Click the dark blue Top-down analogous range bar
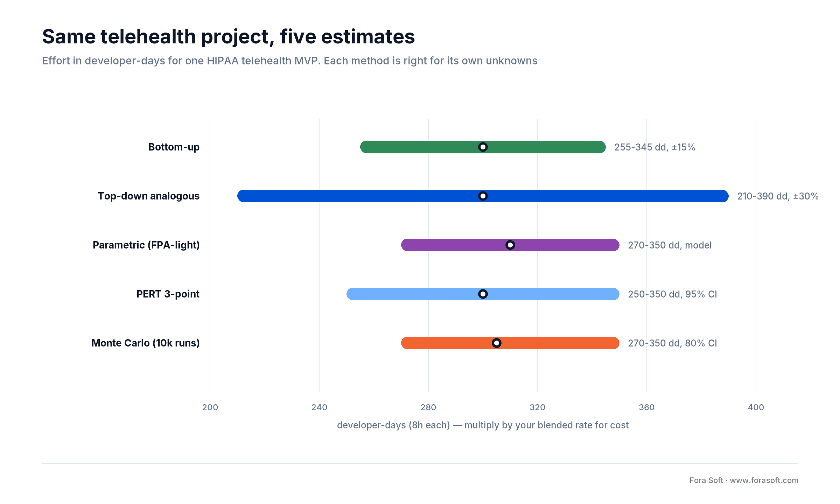The image size is (840, 504). (483, 196)
